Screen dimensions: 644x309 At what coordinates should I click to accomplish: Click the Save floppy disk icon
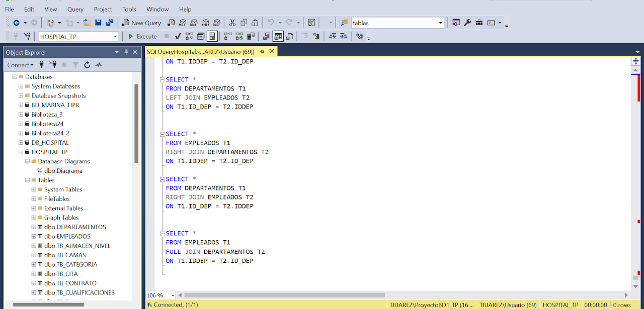pos(98,23)
